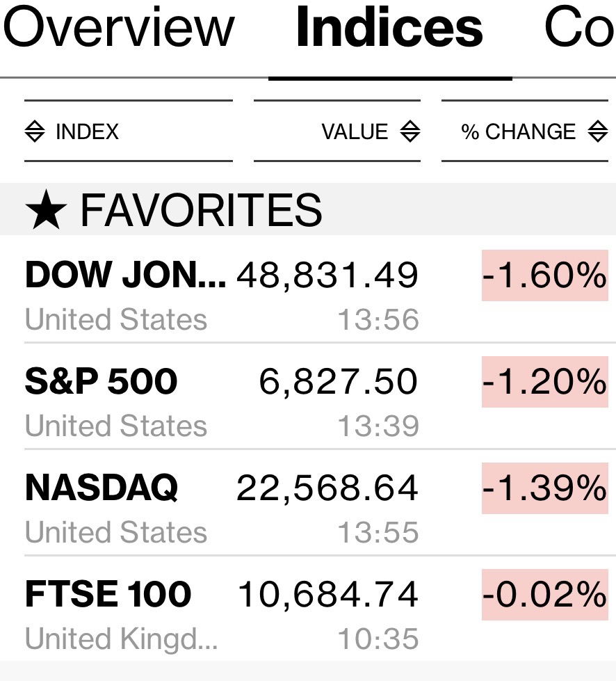616x681 pixels.
Task: Sort by the VALUE column header
Action: (x=355, y=131)
